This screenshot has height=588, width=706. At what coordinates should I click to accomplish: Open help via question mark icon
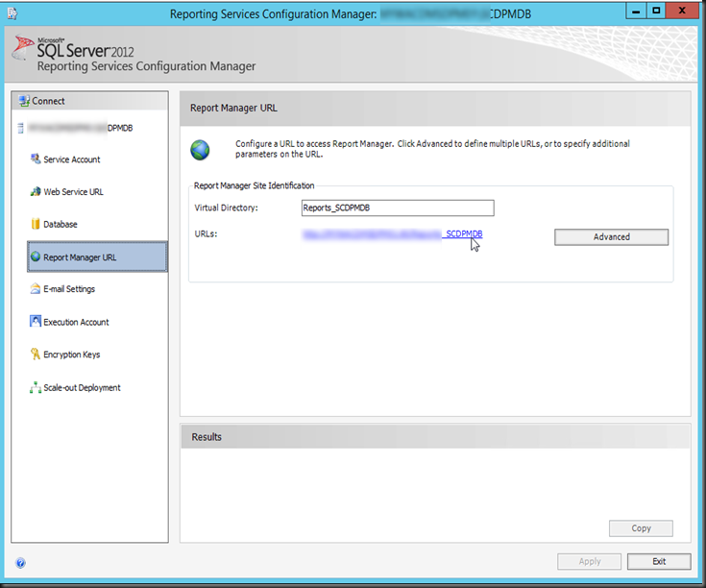(x=21, y=563)
